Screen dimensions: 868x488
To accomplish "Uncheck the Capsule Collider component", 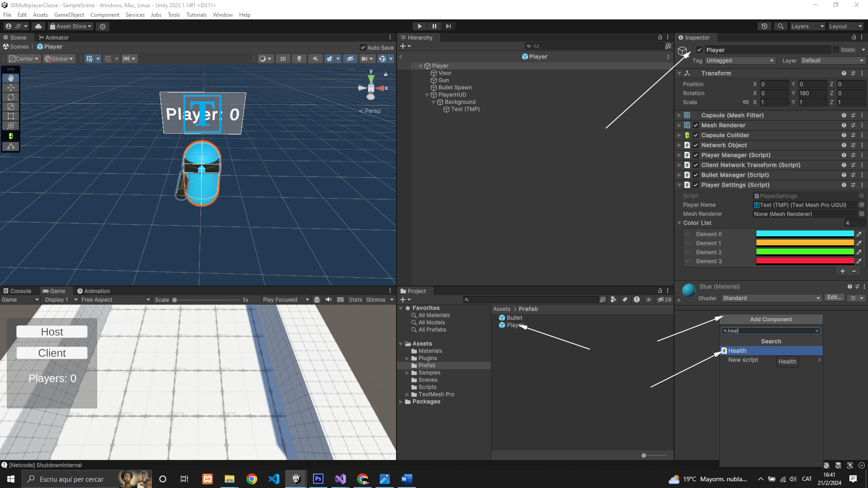I will [x=696, y=135].
